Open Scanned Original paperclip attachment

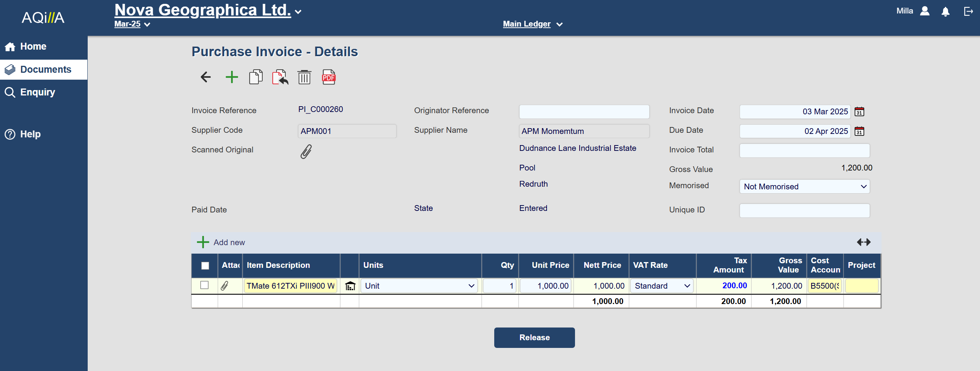pyautogui.click(x=306, y=152)
